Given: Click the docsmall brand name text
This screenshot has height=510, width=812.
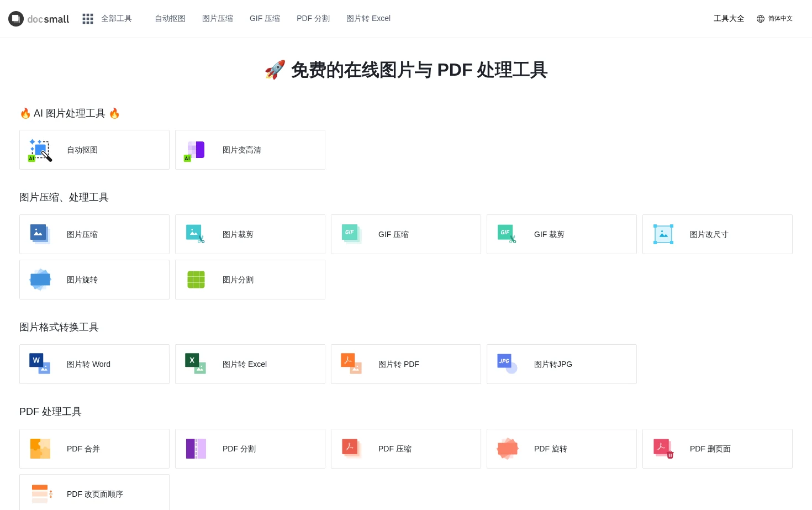Looking at the screenshot, I should pyautogui.click(x=48, y=19).
